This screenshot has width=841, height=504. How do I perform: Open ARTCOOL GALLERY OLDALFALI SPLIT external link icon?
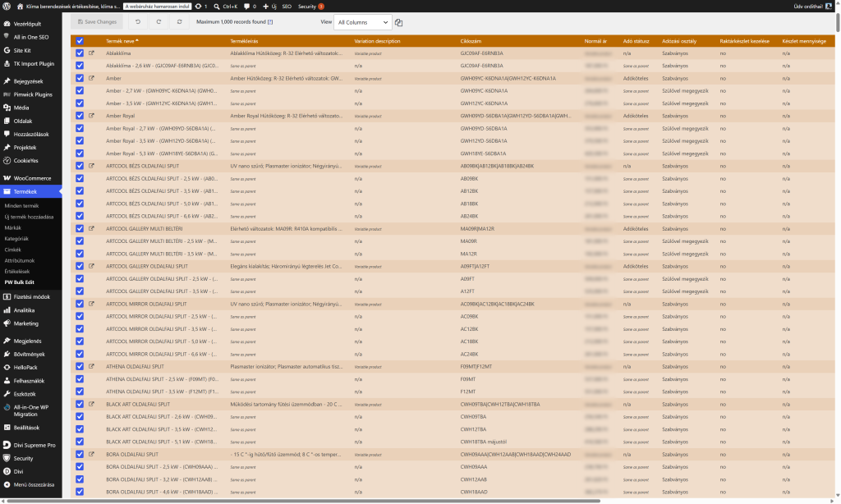click(91, 267)
